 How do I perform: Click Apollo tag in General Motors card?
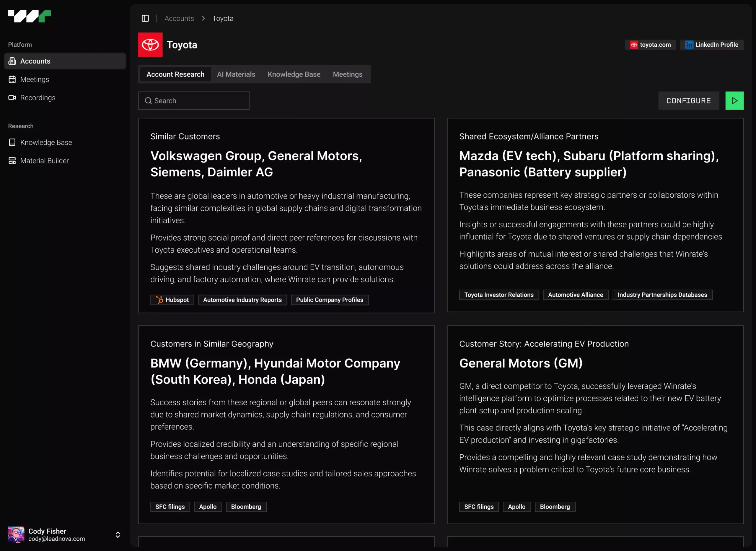point(517,507)
